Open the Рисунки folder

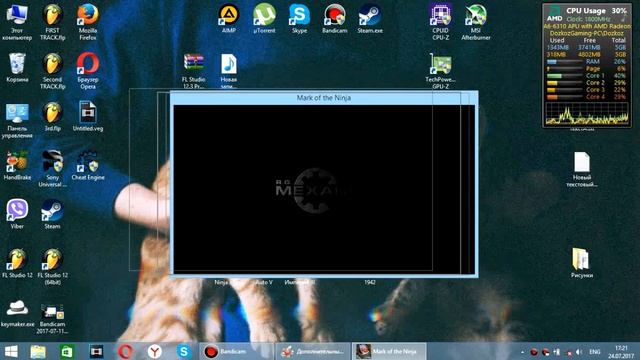(x=582, y=263)
